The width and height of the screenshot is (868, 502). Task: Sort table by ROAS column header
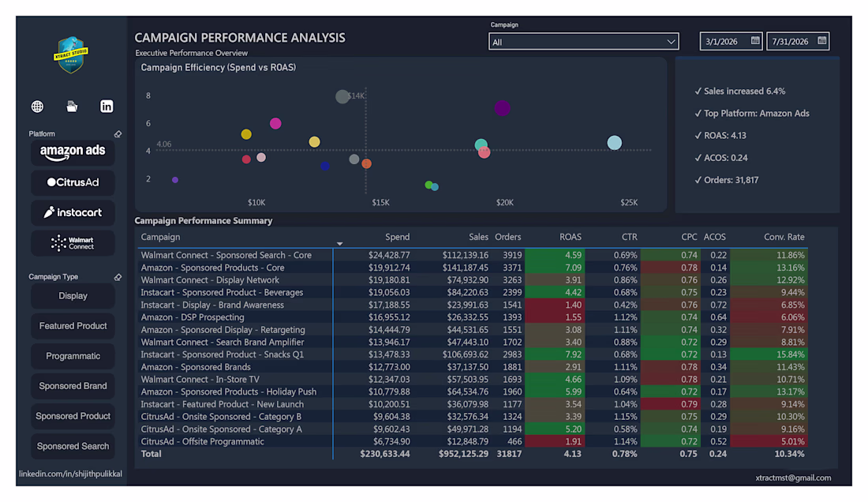coord(571,237)
